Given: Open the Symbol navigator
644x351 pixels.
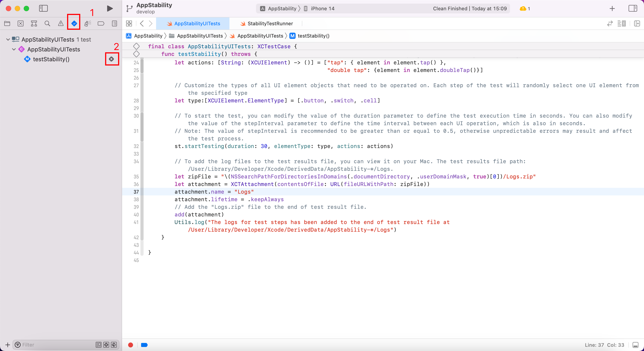Looking at the screenshot, I should point(34,23).
